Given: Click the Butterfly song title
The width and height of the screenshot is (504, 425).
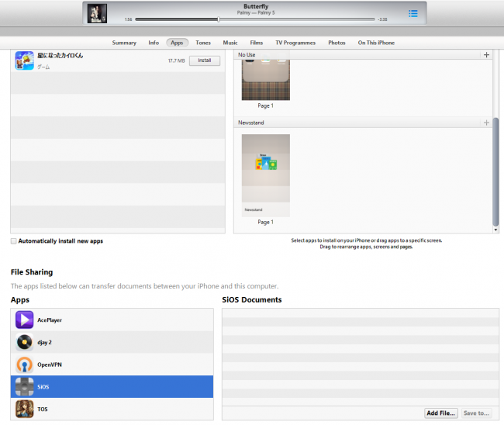Looking at the screenshot, I should click(x=256, y=6).
